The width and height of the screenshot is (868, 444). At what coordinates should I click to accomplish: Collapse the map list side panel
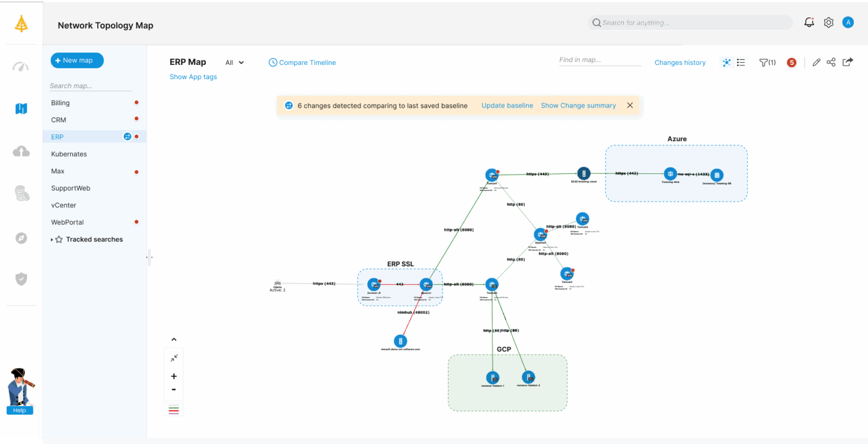pyautogui.click(x=149, y=257)
